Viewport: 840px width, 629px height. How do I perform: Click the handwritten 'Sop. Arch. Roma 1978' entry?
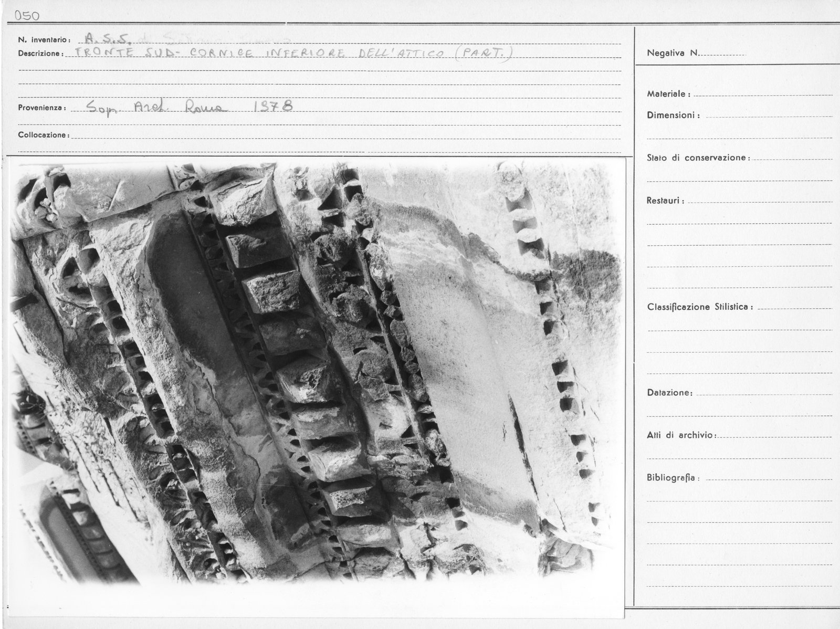coord(190,108)
